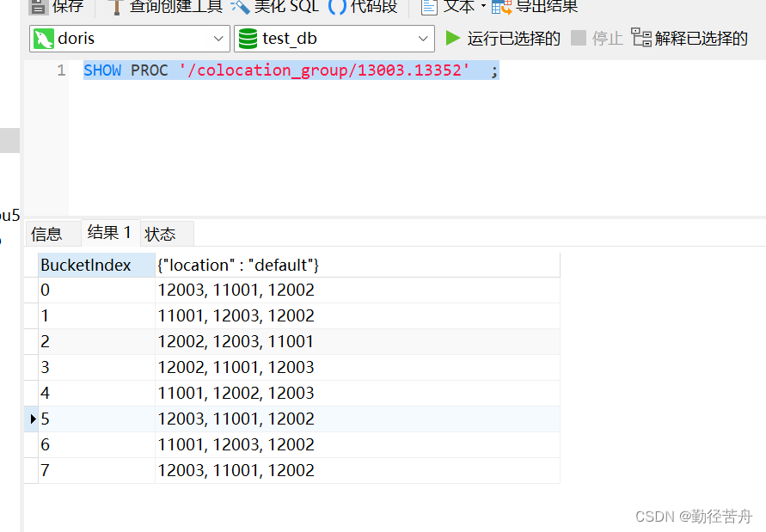766x532 pixels.
Task: Select the BucketIndex 3 cell
Action: [x=97, y=368]
